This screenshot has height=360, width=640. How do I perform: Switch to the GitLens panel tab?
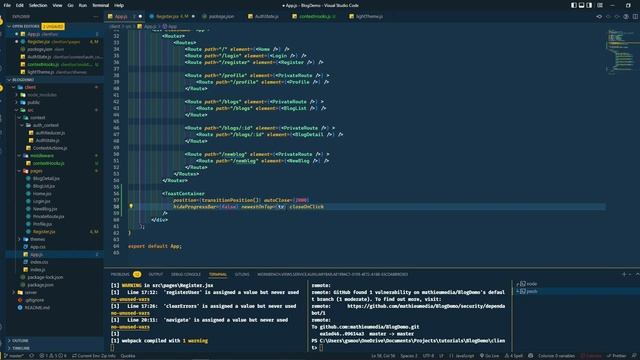click(242, 274)
